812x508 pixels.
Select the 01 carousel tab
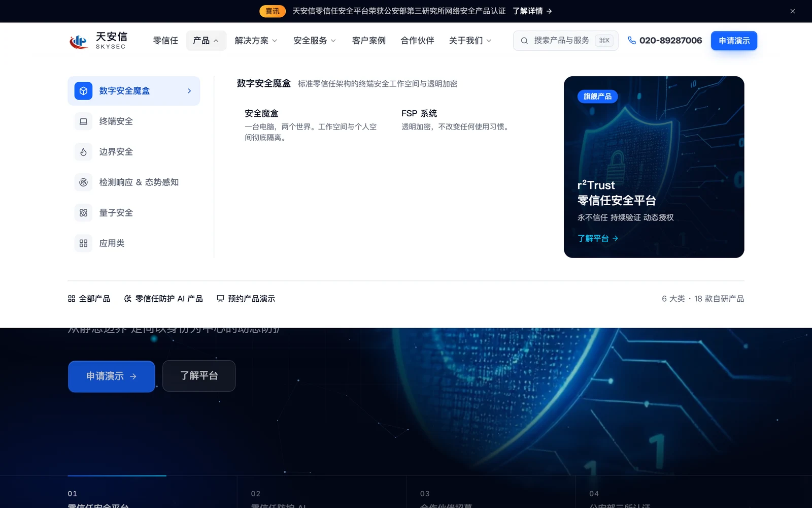152,492
